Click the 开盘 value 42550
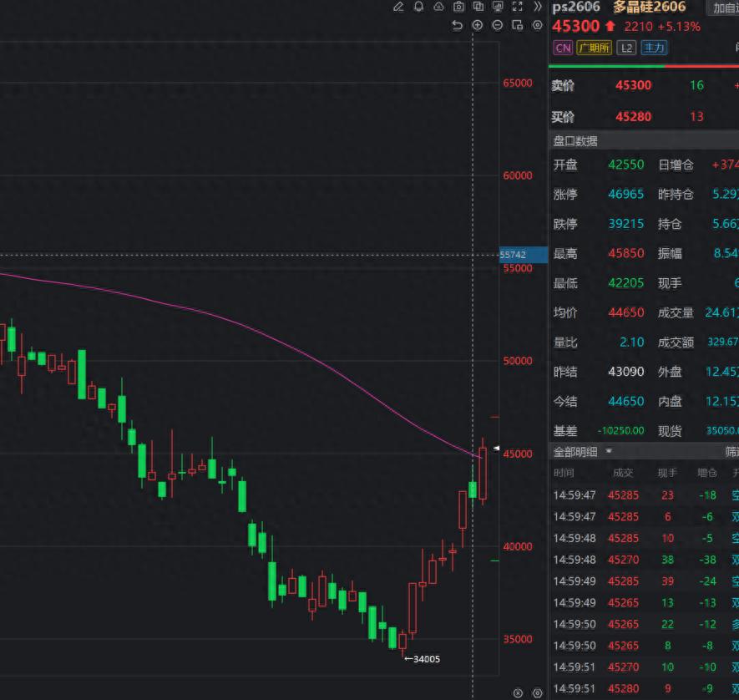 [x=626, y=165]
